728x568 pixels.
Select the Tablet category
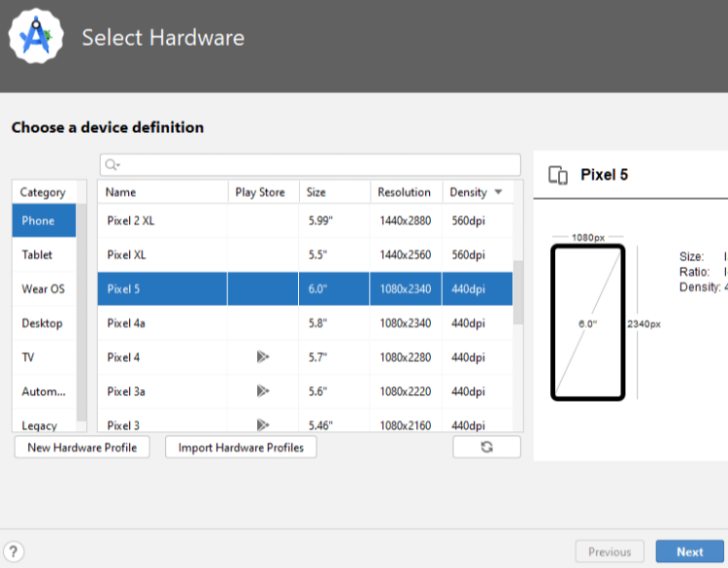tap(44, 254)
